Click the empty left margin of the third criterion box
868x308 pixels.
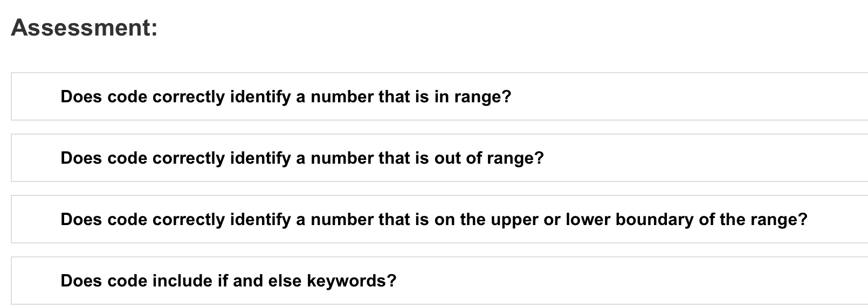pyautogui.click(x=36, y=219)
